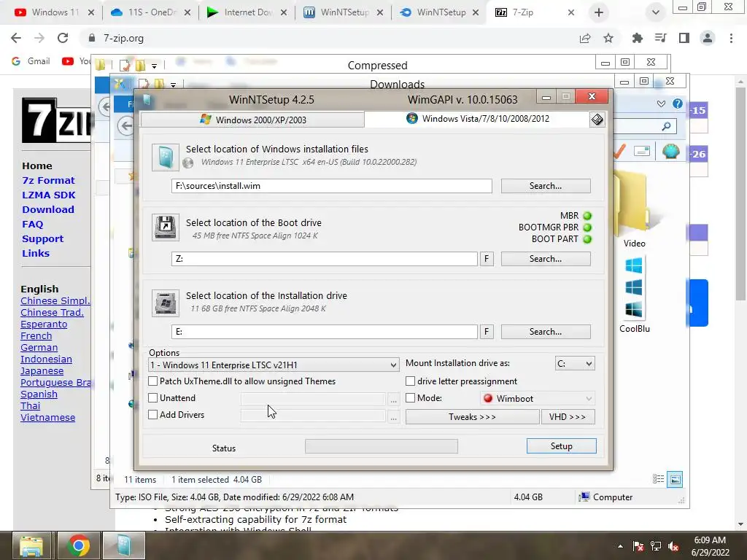
Task: Enable Patch UxTheme.dll checkbox
Action: (x=153, y=381)
